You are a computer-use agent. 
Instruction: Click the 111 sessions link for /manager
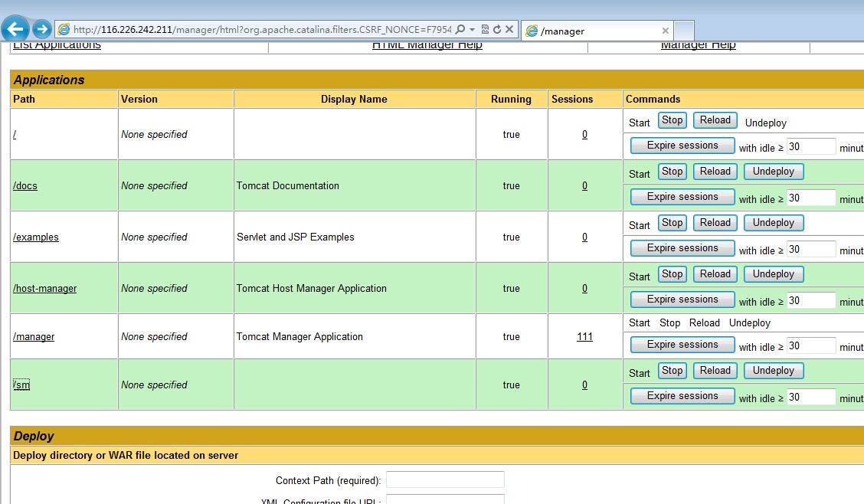(584, 336)
